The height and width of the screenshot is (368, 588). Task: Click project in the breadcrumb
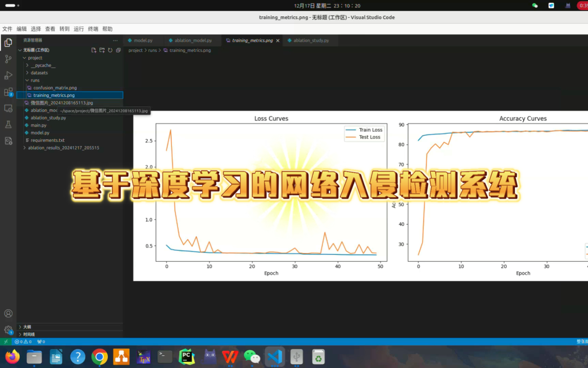point(135,50)
